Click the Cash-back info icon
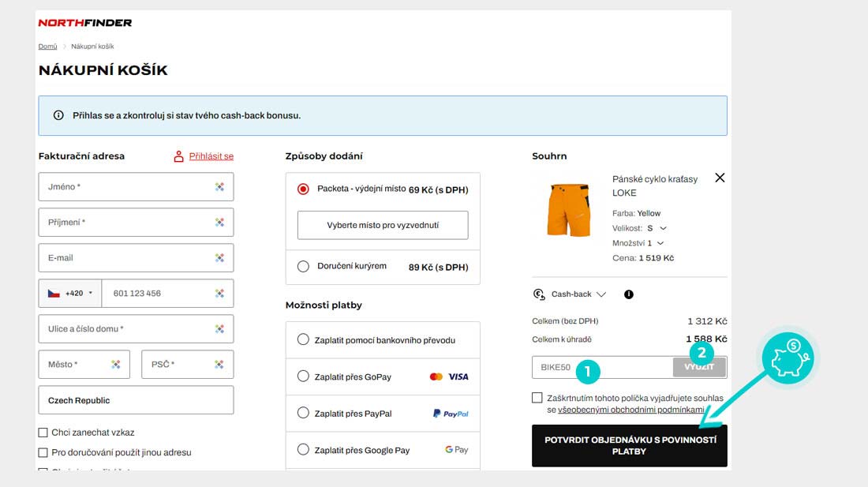 (x=629, y=294)
